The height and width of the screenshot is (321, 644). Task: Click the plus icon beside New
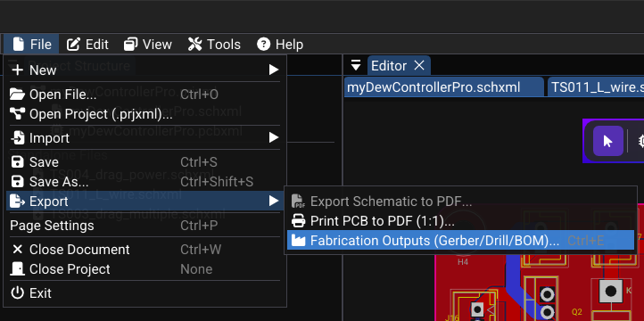click(x=17, y=70)
